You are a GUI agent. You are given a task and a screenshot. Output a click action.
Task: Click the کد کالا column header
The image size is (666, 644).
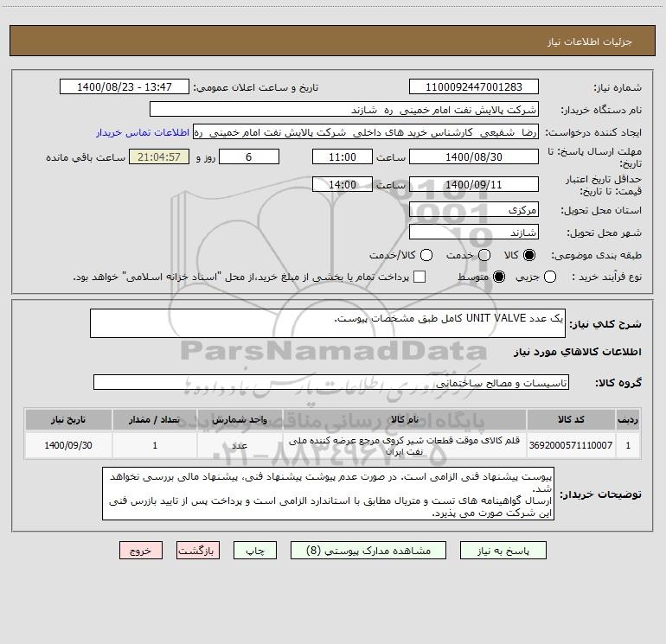click(x=571, y=419)
